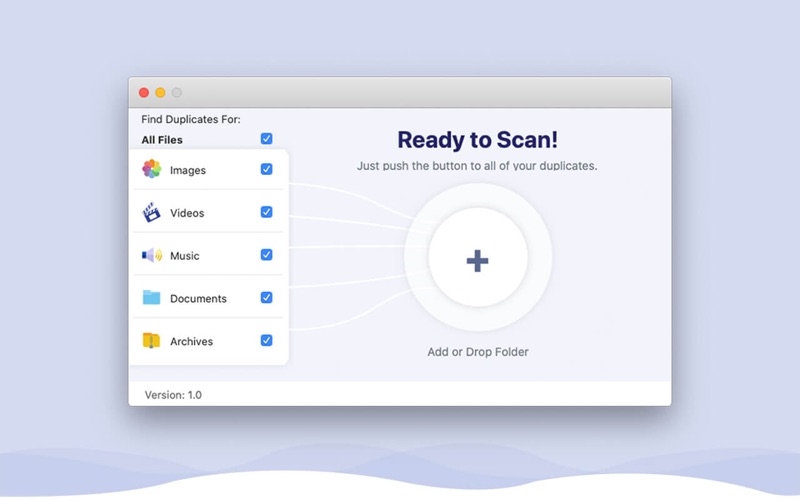
Task: Uncheck the All Files checkbox
Action: pos(266,139)
